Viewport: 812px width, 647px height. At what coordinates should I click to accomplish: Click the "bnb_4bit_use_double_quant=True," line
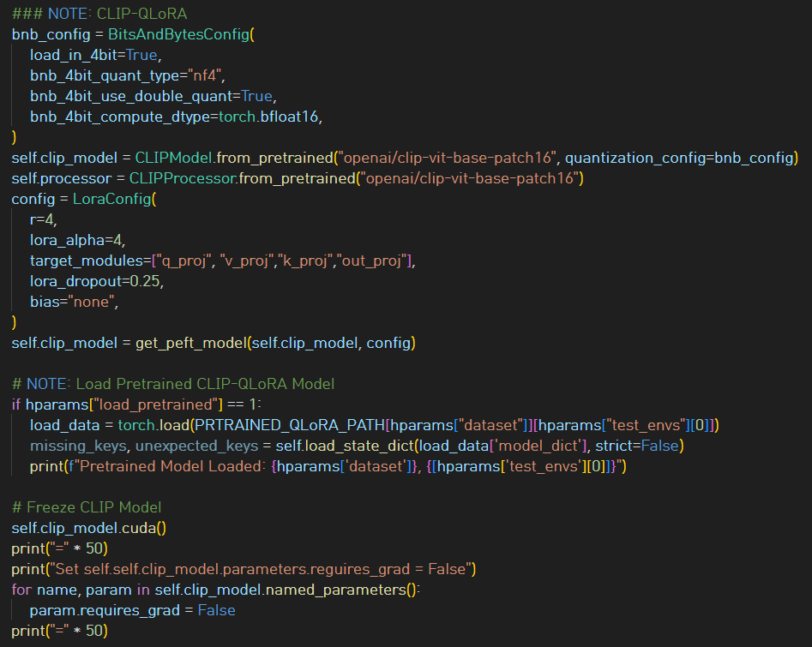pos(153,96)
